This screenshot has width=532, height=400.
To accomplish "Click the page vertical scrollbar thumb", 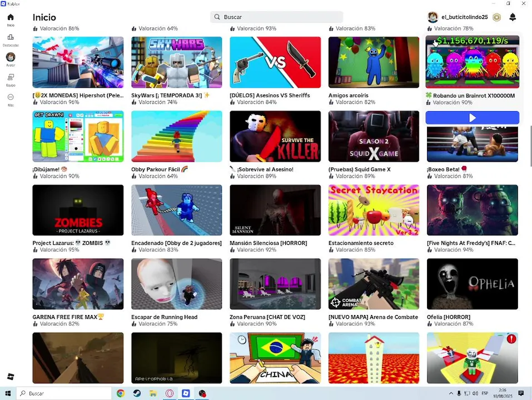I will click(530, 146).
